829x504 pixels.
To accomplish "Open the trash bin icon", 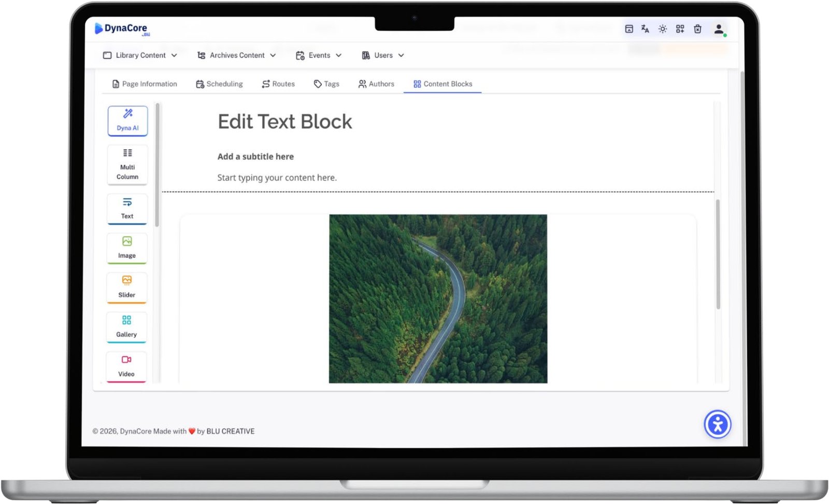I will (697, 29).
